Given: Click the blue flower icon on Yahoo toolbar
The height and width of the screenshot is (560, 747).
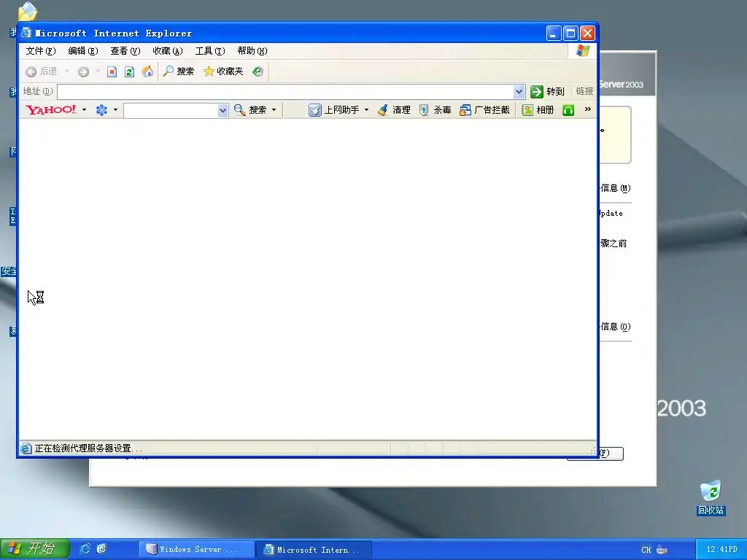Looking at the screenshot, I should click(x=101, y=110).
